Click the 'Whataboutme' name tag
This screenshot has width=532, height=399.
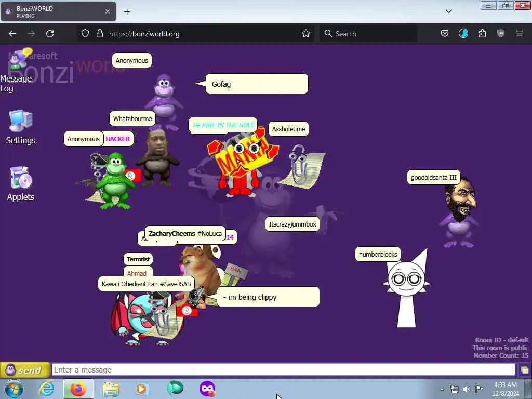132,119
